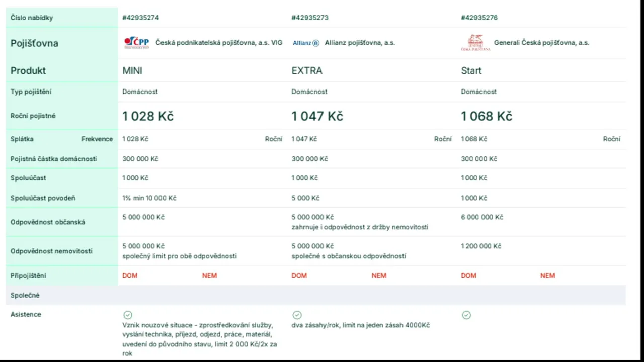This screenshot has height=362, width=644.
Task: Click civil liability 6 000 000 Kč value
Action: (x=482, y=217)
